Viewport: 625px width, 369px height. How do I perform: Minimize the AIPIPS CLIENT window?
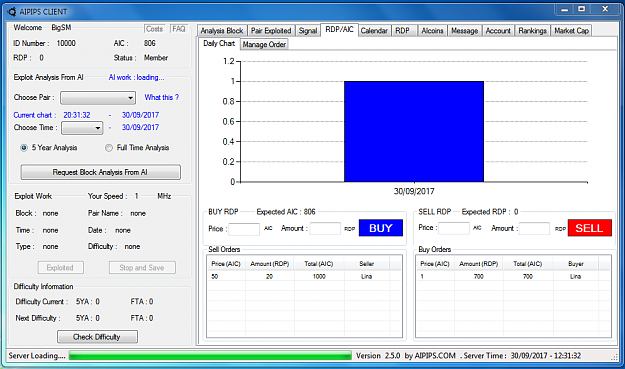tap(564, 10)
